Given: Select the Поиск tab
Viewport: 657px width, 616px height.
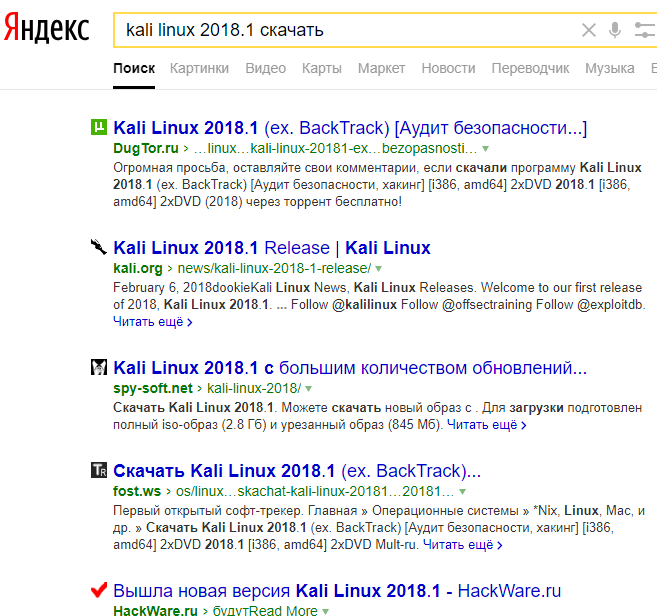Looking at the screenshot, I should pyautogui.click(x=134, y=68).
